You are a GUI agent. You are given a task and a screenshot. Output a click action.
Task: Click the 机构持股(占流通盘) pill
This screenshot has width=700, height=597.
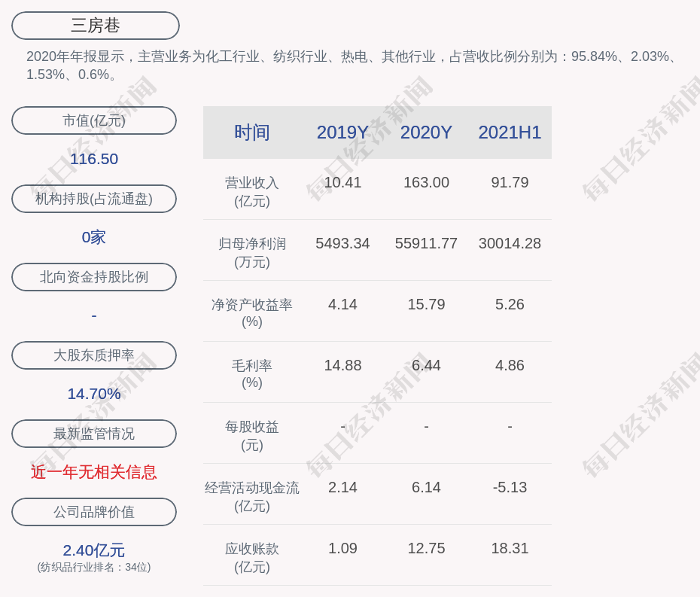(x=94, y=199)
